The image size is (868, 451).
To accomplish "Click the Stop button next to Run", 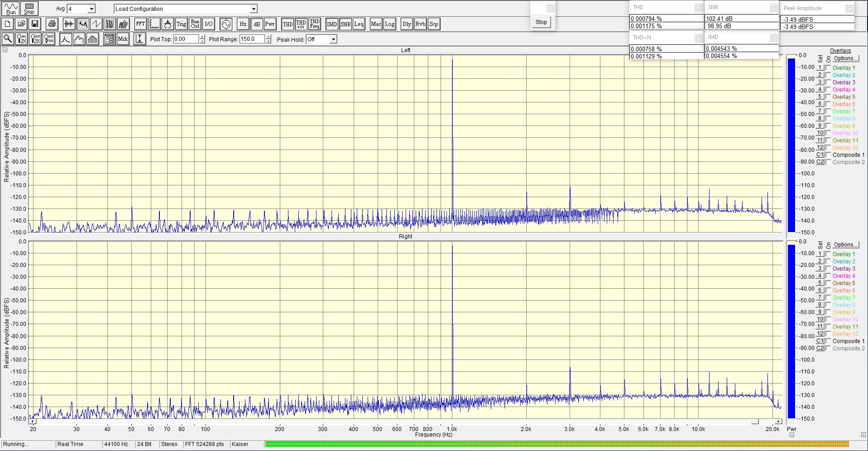I will click(x=29, y=9).
